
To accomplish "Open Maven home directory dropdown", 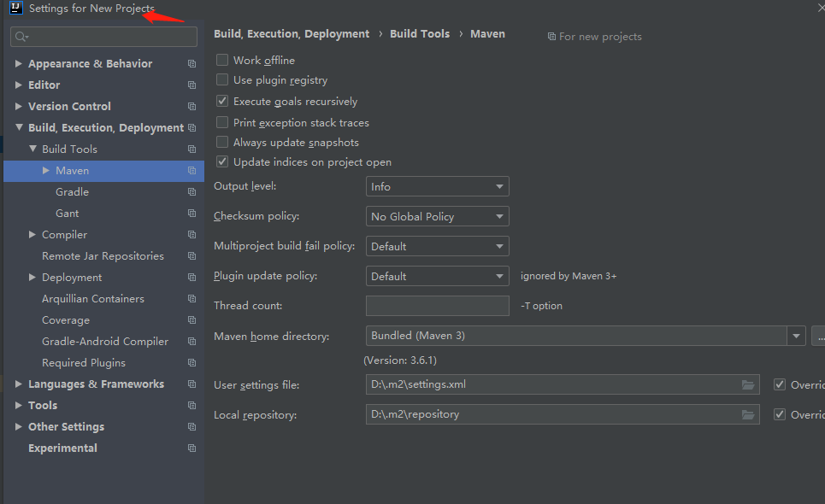I will (x=797, y=336).
